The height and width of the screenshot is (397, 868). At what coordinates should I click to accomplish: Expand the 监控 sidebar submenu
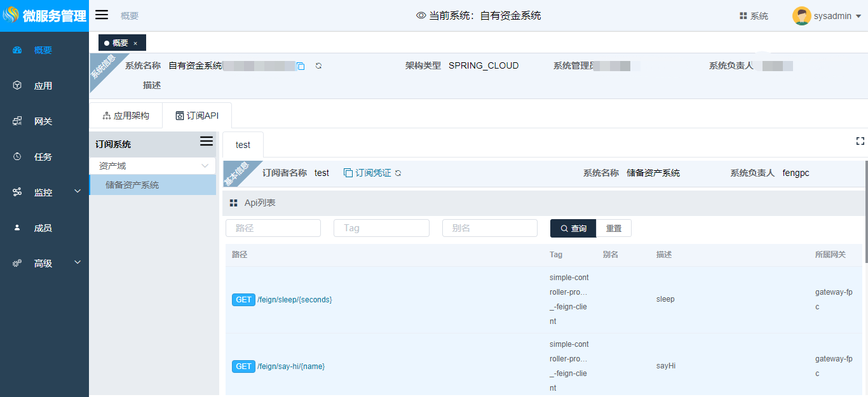[x=78, y=191]
